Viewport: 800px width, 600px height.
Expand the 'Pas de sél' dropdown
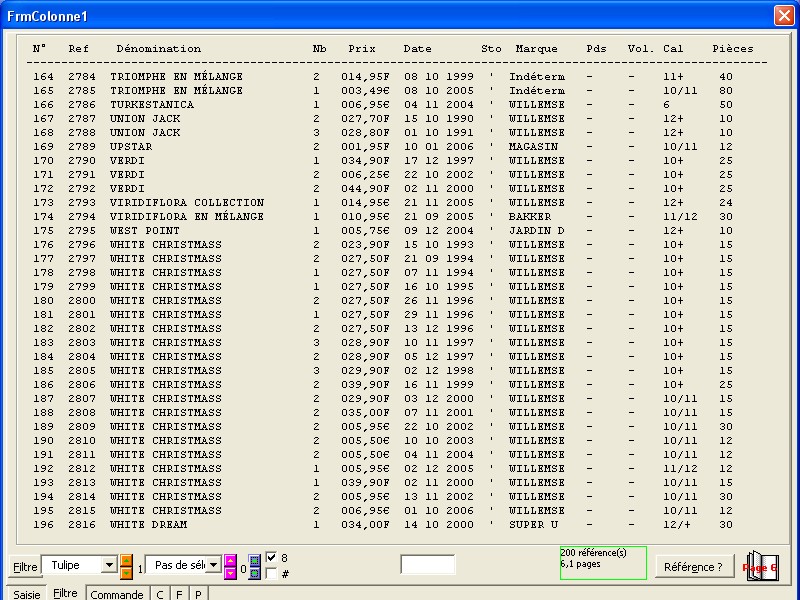pyautogui.click(x=213, y=566)
